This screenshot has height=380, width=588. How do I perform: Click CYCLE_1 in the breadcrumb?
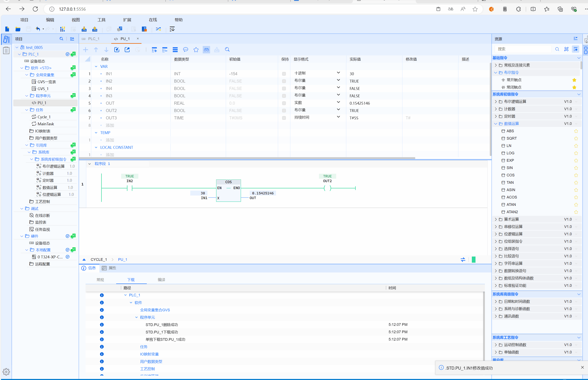click(99, 259)
